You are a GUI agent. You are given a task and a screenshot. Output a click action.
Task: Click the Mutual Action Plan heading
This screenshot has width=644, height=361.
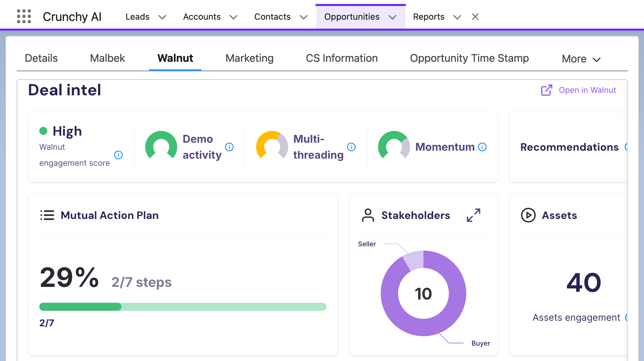(x=109, y=215)
